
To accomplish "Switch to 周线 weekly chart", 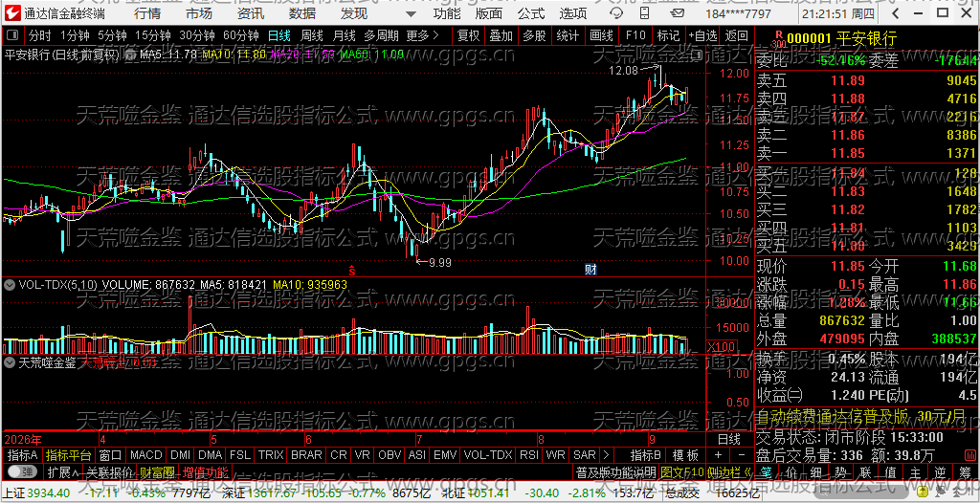I will 312,35.
